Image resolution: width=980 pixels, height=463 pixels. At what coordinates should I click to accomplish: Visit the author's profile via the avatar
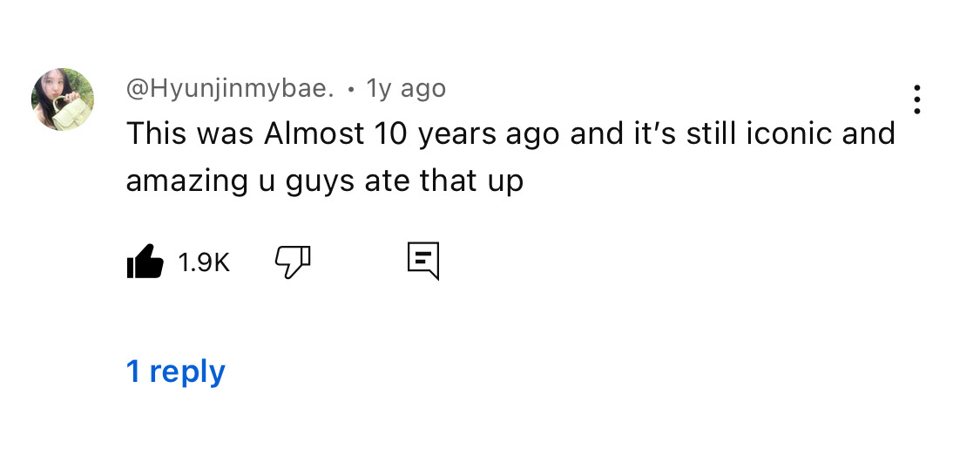pos(63,99)
